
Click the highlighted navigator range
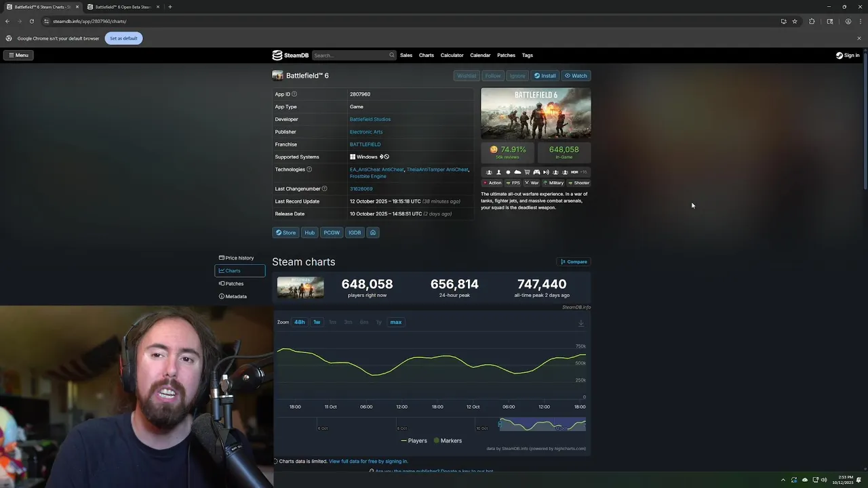[542, 425]
